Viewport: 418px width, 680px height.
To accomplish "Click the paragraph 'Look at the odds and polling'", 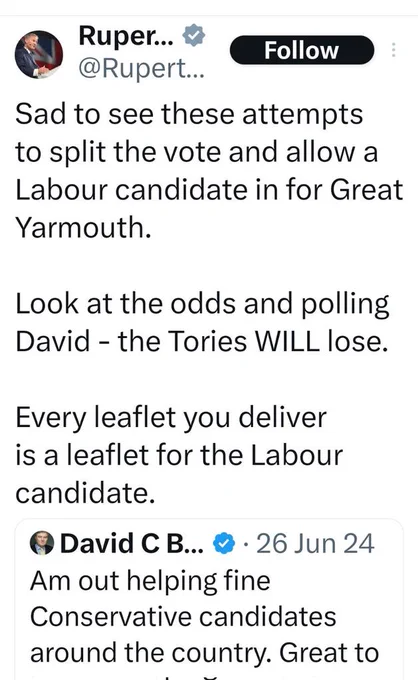I will 202,322.
